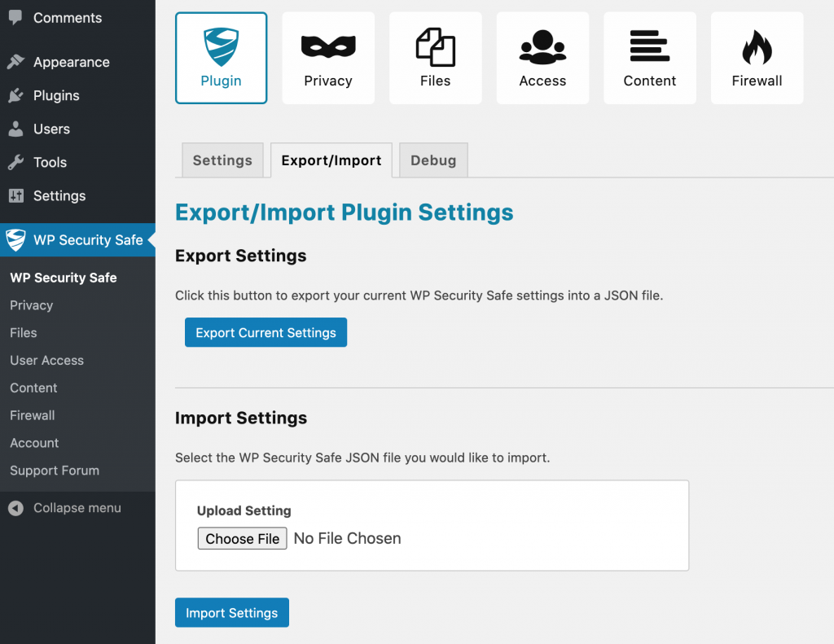Open the Privacy mask icon card
834x644 pixels.
point(328,58)
